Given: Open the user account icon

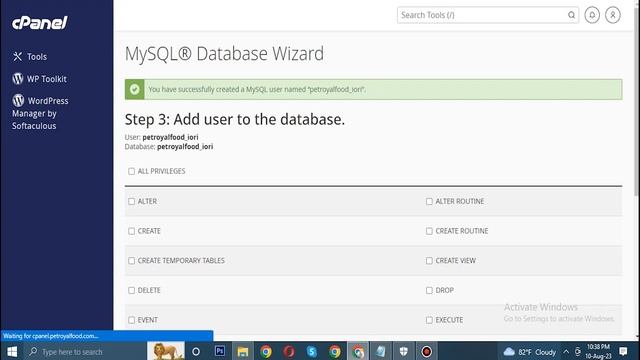Looking at the screenshot, I should coord(613,15).
